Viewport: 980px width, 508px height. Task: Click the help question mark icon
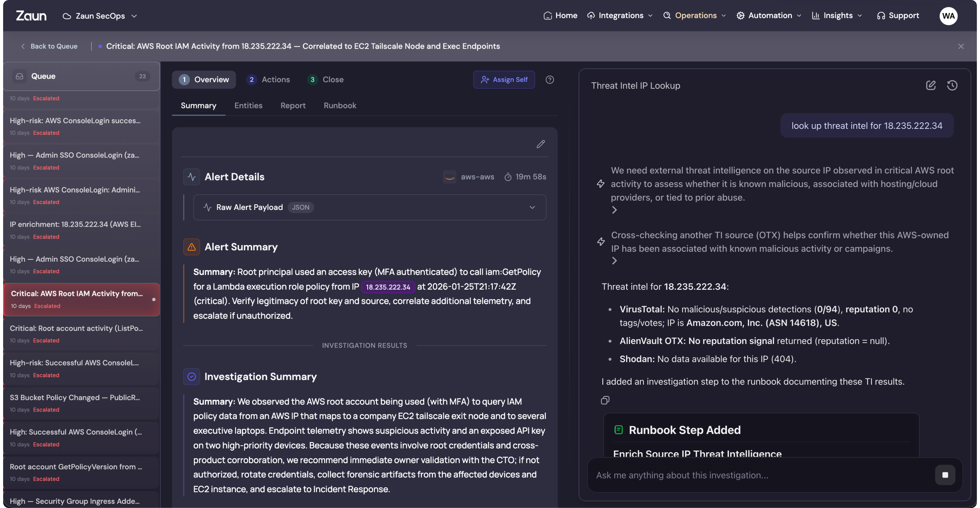click(549, 79)
